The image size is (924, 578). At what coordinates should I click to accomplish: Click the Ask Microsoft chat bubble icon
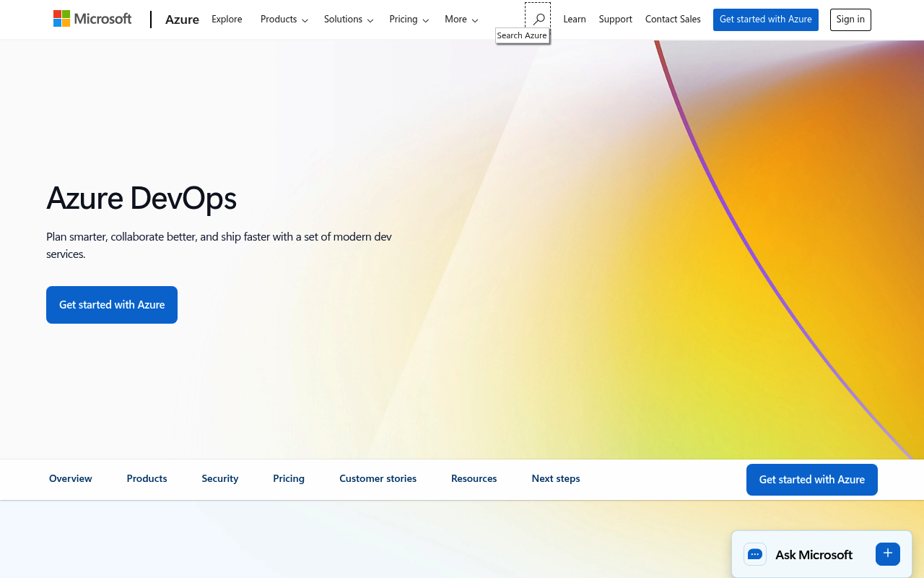coord(755,554)
